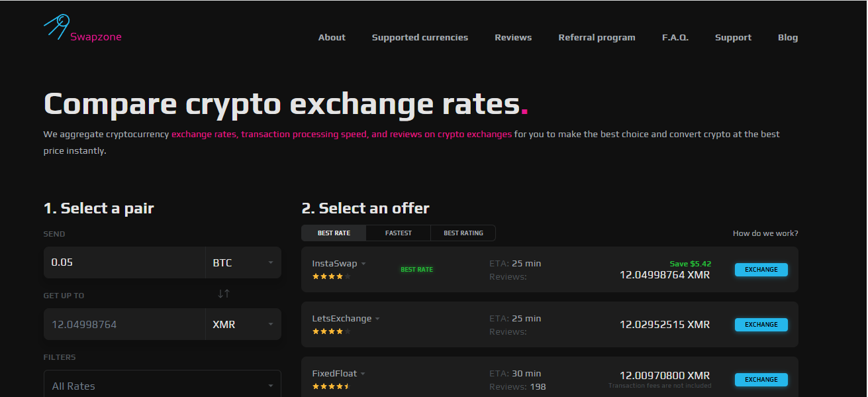This screenshot has width=868, height=397.
Task: Click Exchange button for InstaSwap offer
Action: 761,270
